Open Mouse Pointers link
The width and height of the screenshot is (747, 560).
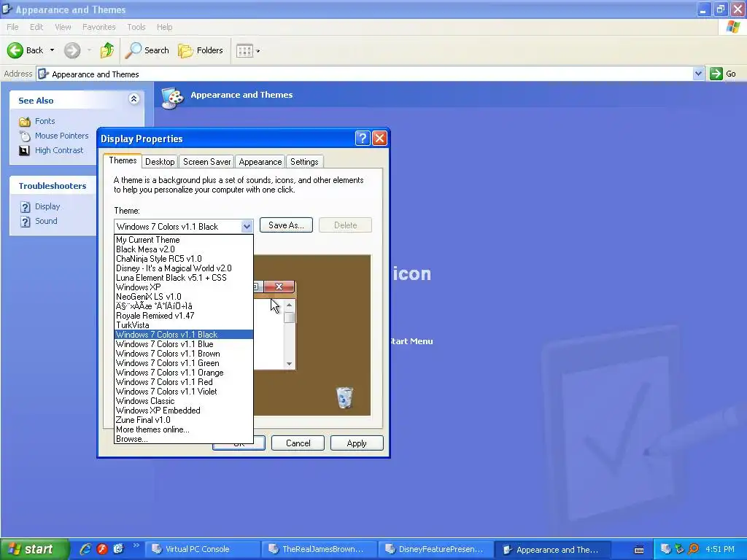(x=61, y=136)
